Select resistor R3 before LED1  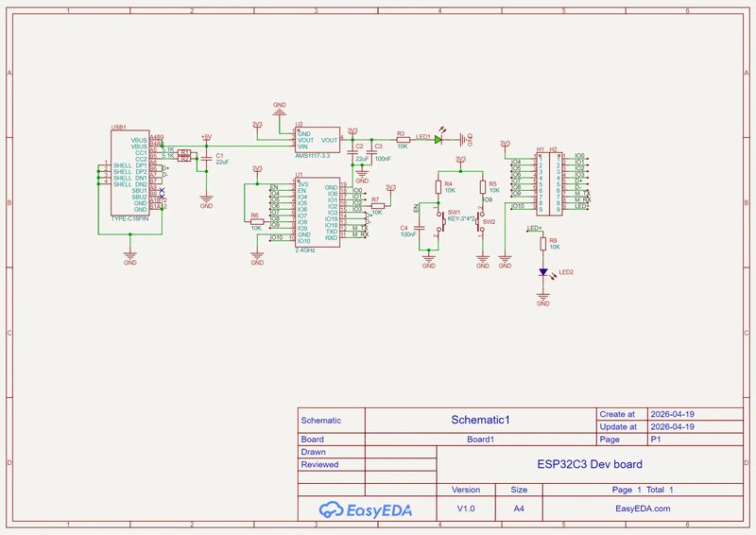click(404, 140)
